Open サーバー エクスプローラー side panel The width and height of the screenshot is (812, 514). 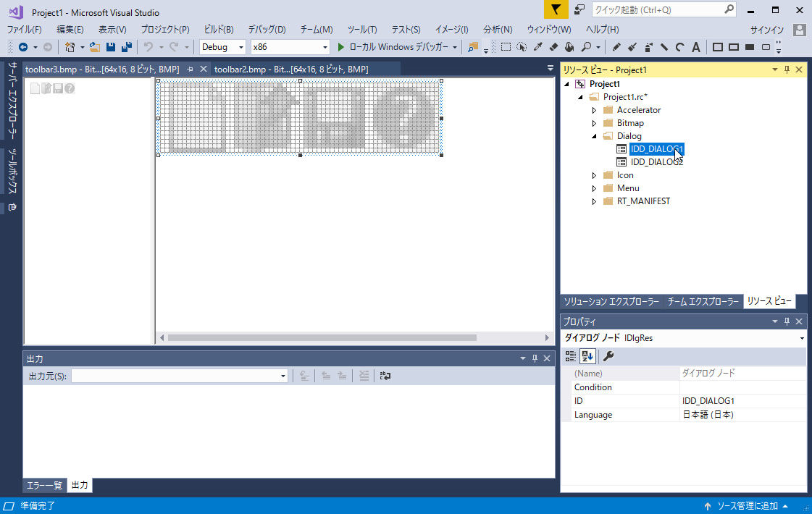[x=12, y=100]
